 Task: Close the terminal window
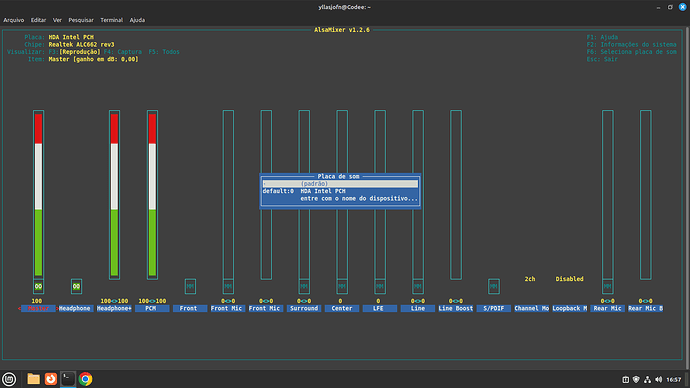[683, 7]
